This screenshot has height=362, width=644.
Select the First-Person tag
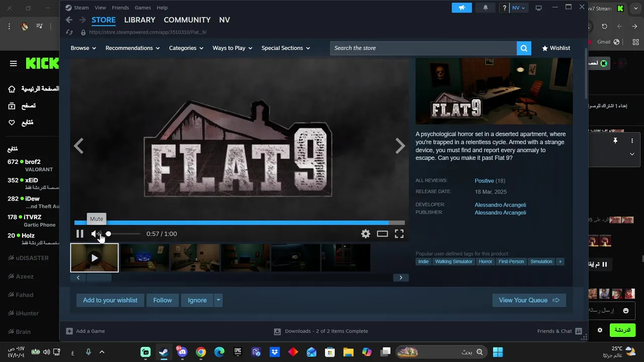click(x=511, y=261)
